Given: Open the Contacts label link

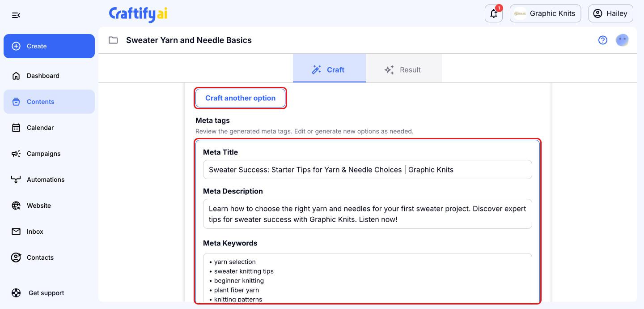Looking at the screenshot, I should (x=40, y=257).
